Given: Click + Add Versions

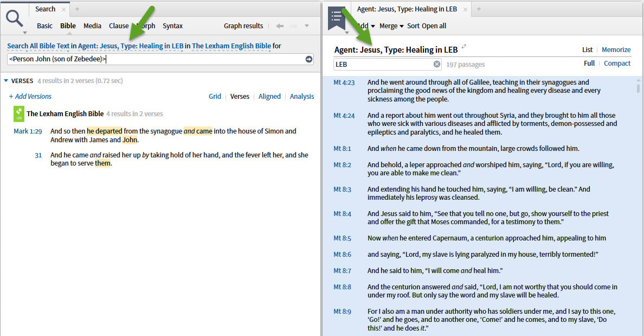Looking at the screenshot, I should point(30,97).
